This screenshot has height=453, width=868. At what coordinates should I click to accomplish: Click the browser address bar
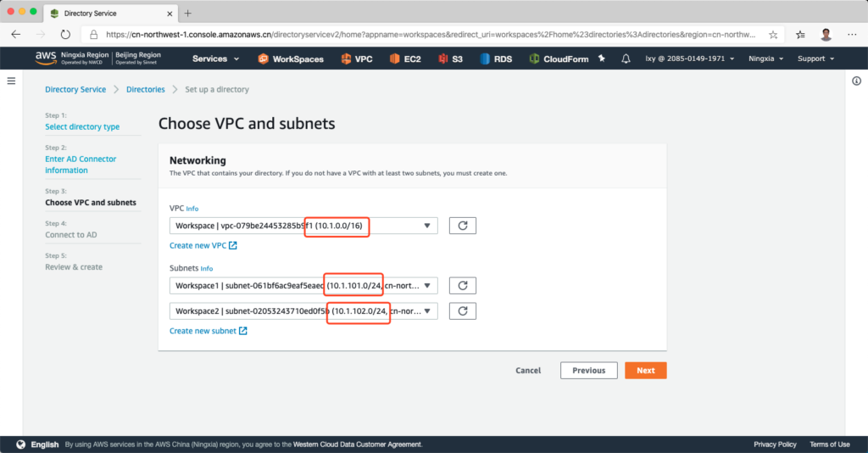pos(424,35)
